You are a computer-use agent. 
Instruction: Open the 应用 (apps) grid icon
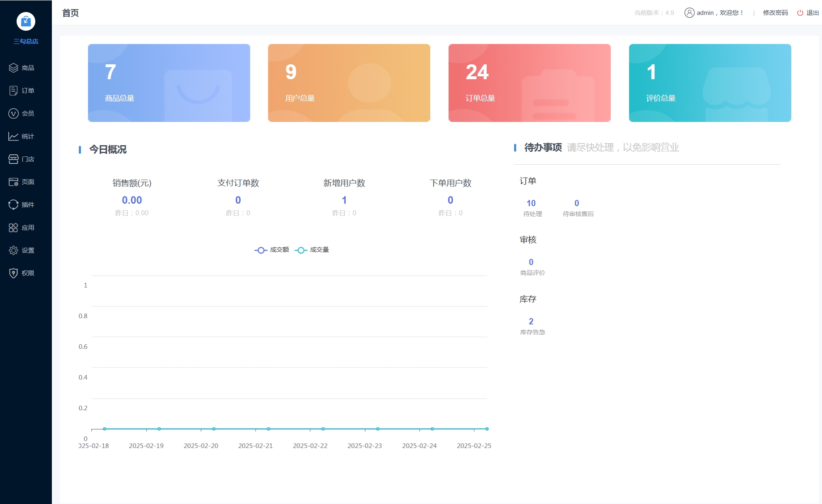click(x=13, y=227)
